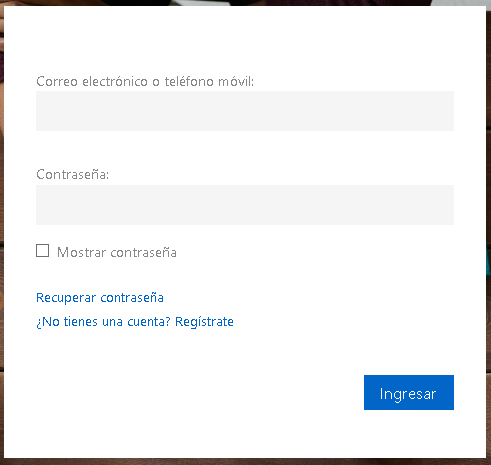Toggle password visibility checkbox
491x465 pixels.
[x=42, y=251]
